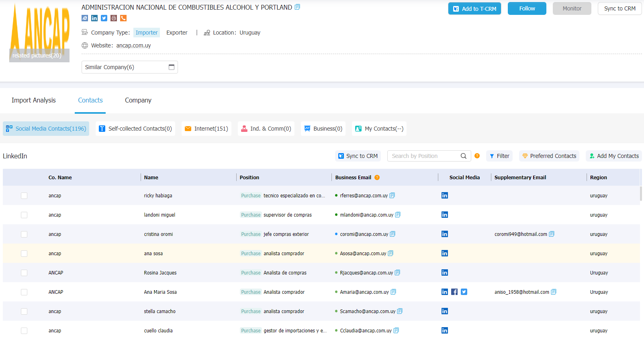Tick the checkbox for landoni miguel
Viewport: 644px width, 340px height.
pyautogui.click(x=24, y=215)
